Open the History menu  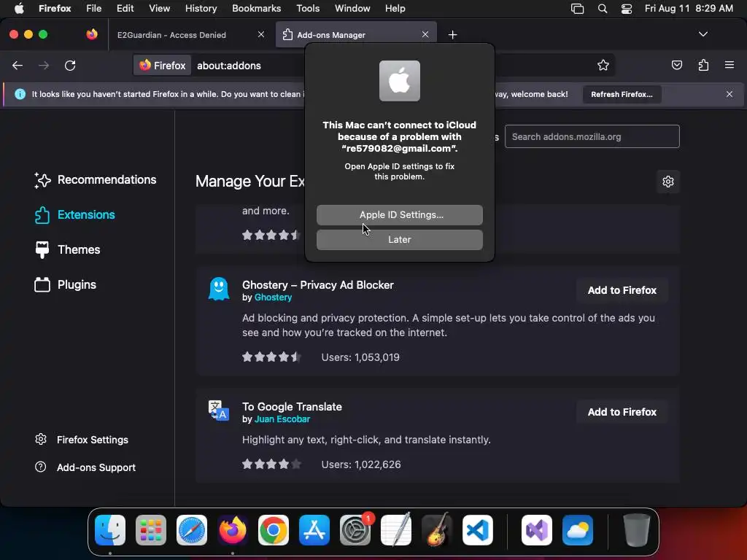pyautogui.click(x=201, y=8)
